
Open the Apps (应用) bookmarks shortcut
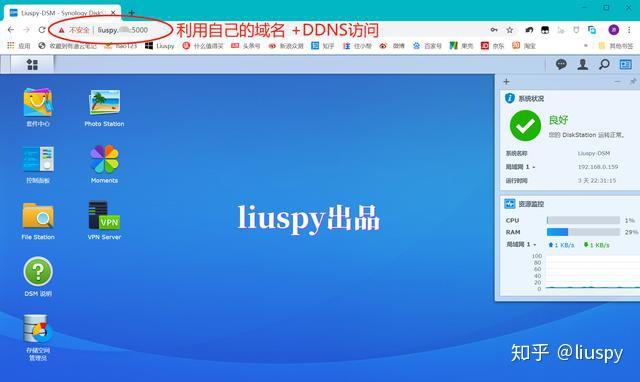click(x=18, y=46)
